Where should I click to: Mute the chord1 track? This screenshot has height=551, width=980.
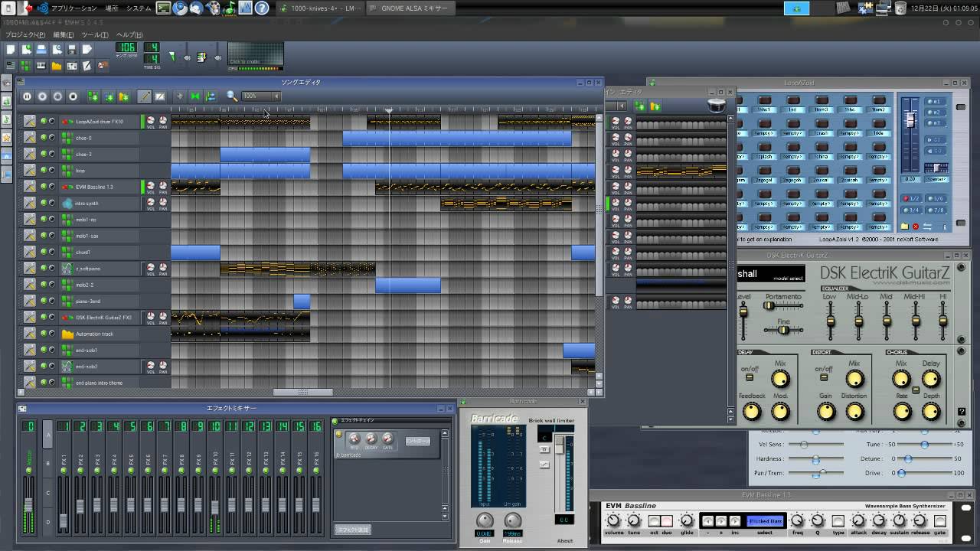click(x=44, y=252)
